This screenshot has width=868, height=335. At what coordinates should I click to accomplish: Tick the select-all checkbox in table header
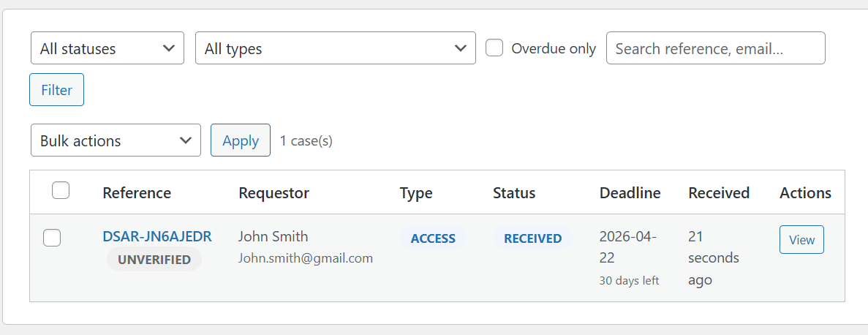coord(61,191)
